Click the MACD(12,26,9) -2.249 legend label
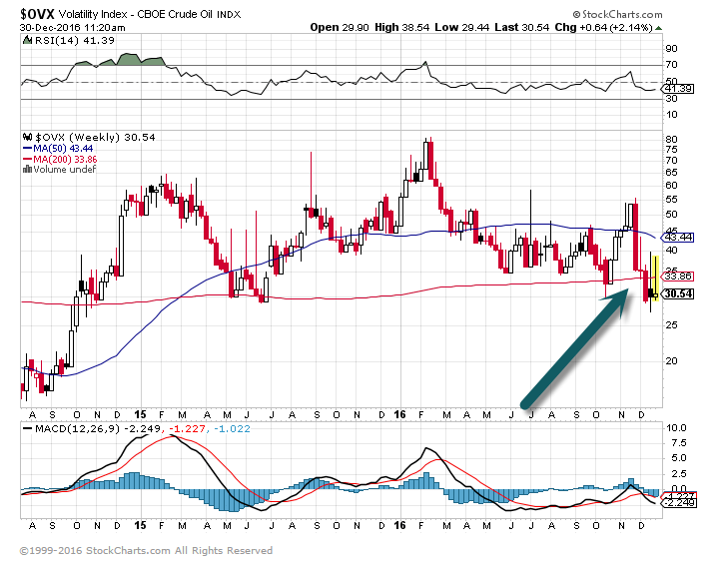The width and height of the screenshot is (728, 563). (x=98, y=428)
